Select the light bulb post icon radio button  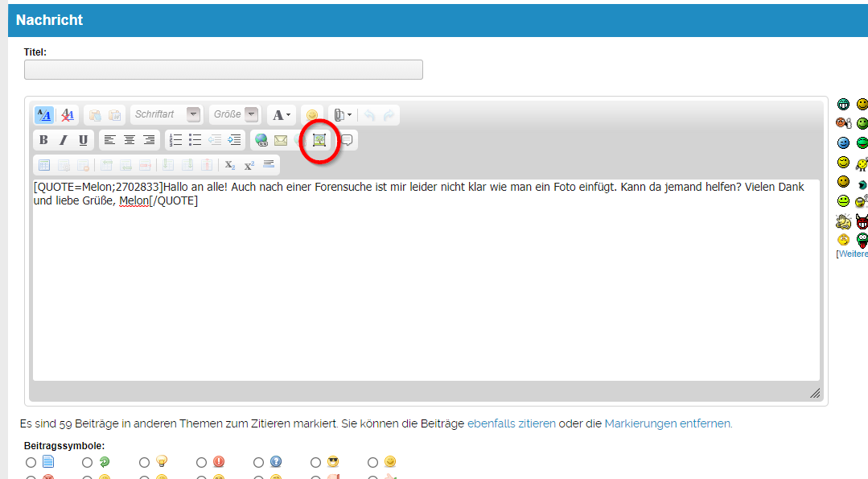[145, 462]
